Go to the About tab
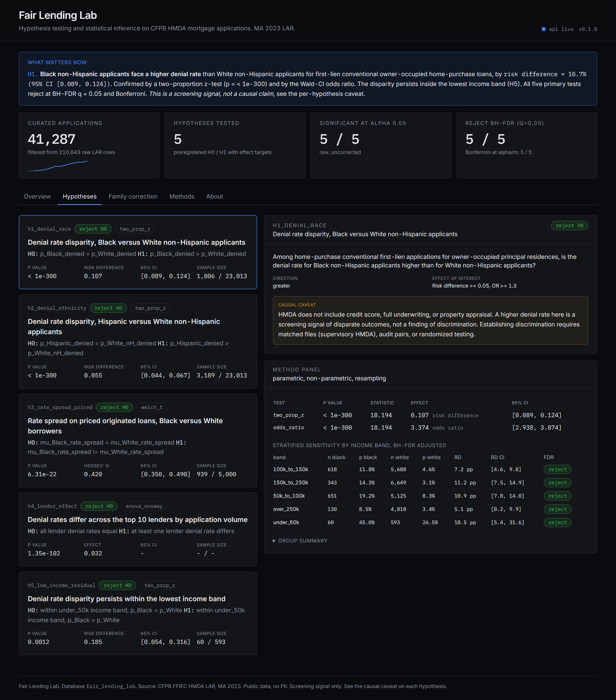Image resolution: width=616 pixels, height=700 pixels. 214,197
